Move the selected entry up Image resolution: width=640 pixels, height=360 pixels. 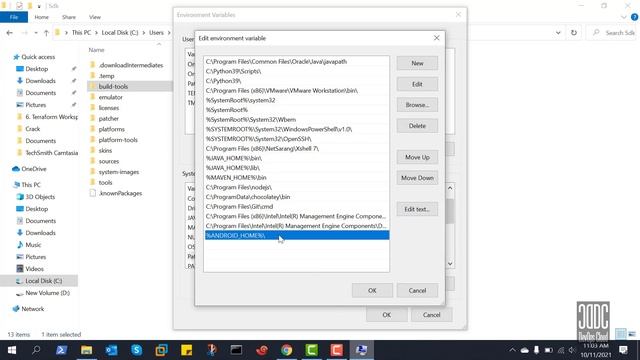point(417,157)
